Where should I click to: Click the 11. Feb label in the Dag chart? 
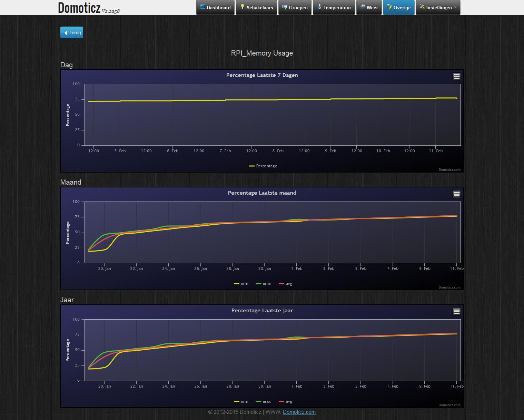pos(436,151)
